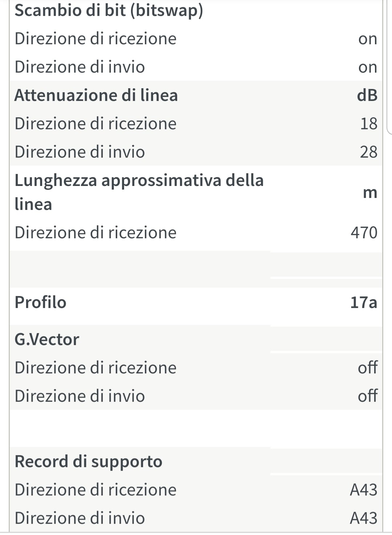Select Record di supporto send value A43
The width and height of the screenshot is (392, 535).
pyautogui.click(x=363, y=518)
